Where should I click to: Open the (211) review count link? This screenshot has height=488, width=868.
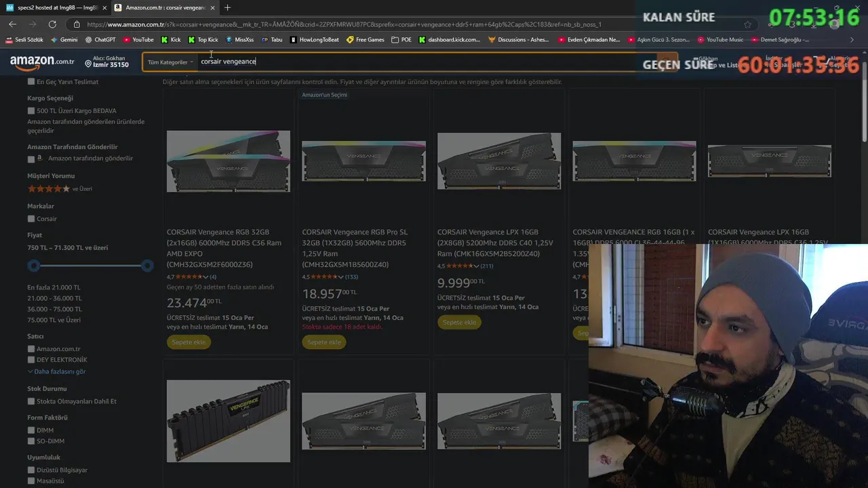(x=486, y=266)
